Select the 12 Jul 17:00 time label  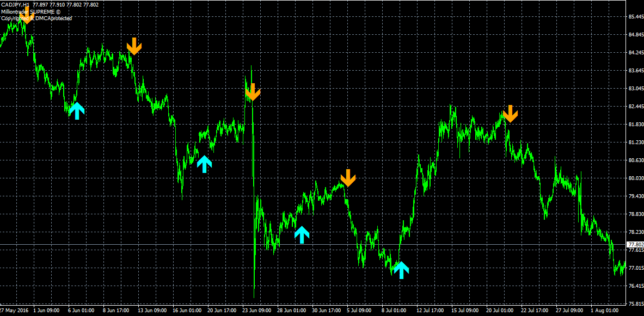431,310
